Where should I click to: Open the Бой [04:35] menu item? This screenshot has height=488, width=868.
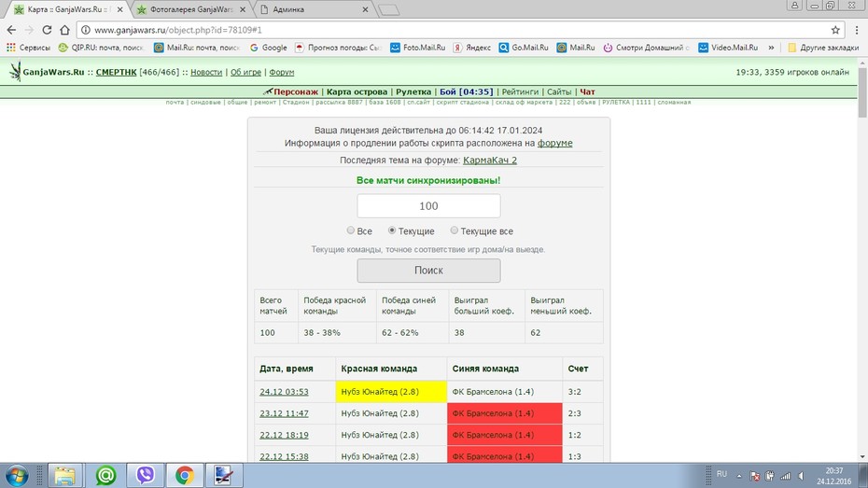coord(466,91)
